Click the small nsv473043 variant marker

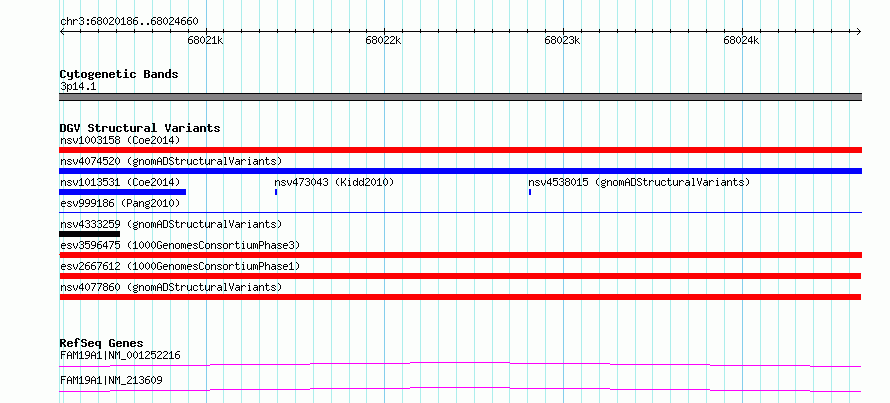(x=276, y=192)
